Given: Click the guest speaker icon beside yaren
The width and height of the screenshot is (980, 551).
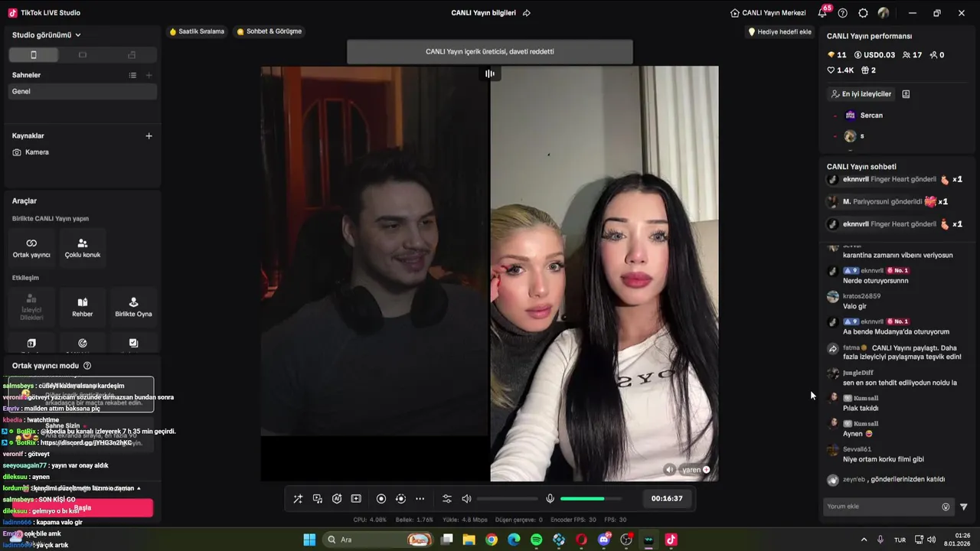Looking at the screenshot, I should pos(670,470).
